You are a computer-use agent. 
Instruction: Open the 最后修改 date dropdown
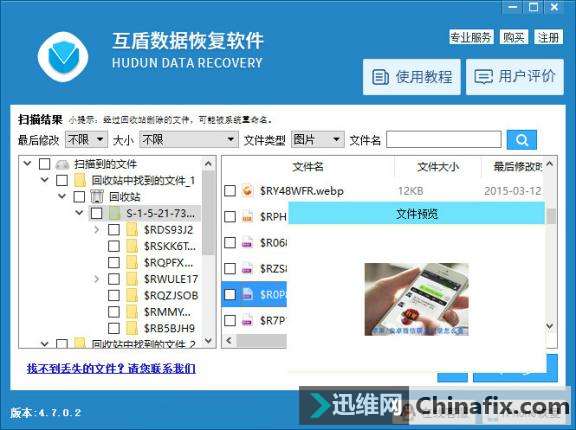pos(86,140)
